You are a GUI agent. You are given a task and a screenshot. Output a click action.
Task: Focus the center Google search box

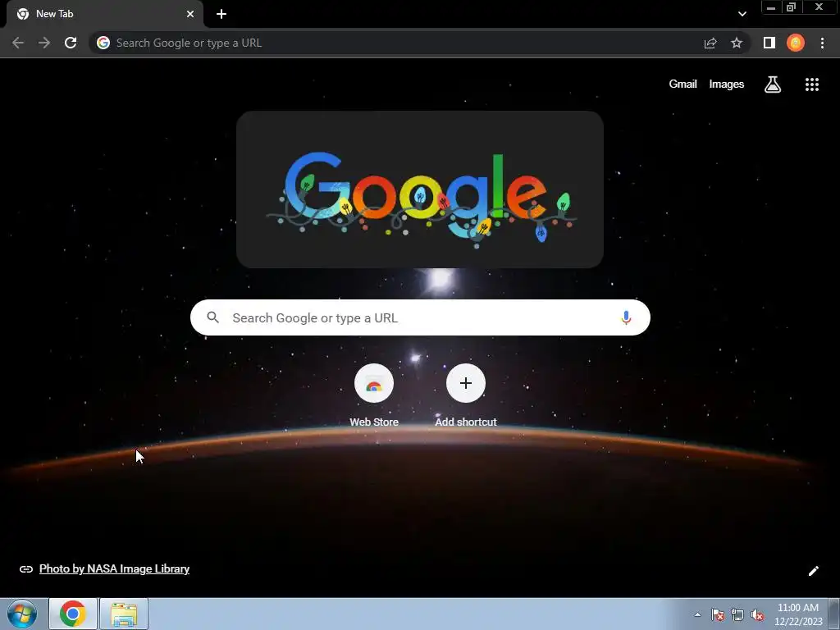(420, 317)
